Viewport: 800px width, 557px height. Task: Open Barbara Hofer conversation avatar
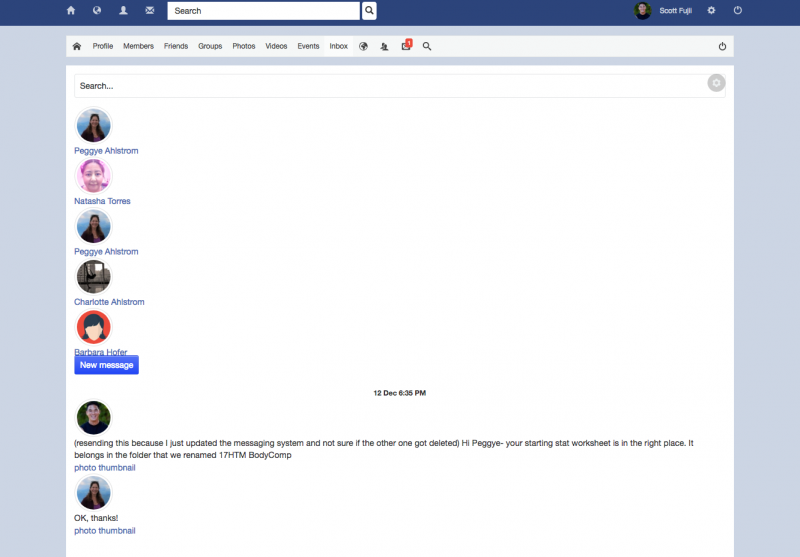[93, 327]
